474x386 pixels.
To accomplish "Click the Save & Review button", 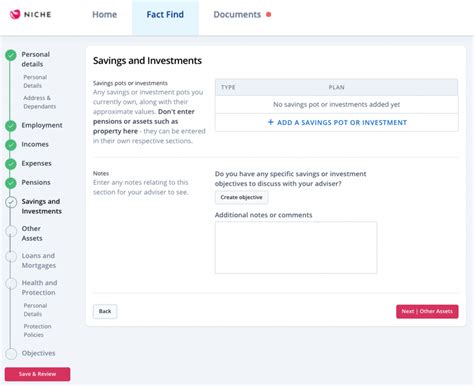I will pos(37,374).
